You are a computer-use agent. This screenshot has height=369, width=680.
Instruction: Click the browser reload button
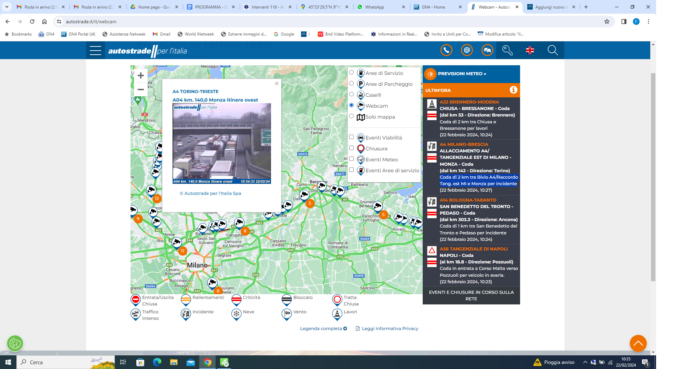click(32, 21)
